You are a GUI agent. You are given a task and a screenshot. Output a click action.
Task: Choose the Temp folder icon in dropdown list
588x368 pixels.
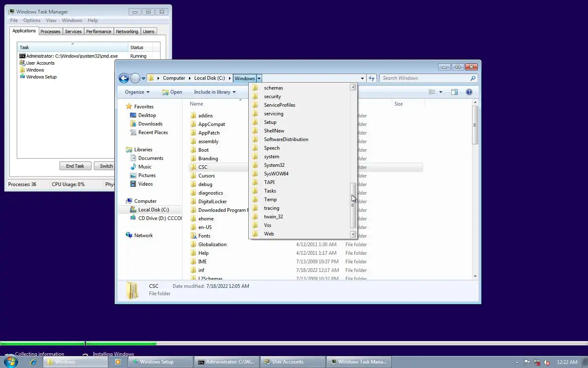[255, 199]
